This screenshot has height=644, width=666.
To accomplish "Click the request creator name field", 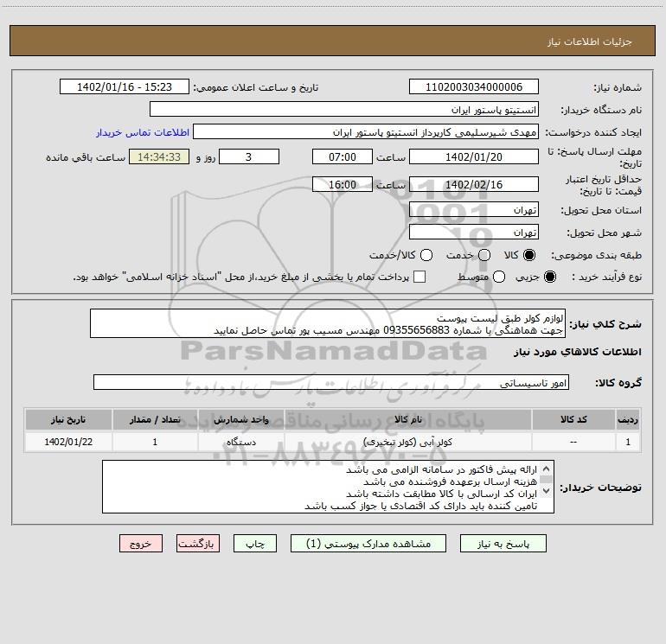I will [x=366, y=132].
